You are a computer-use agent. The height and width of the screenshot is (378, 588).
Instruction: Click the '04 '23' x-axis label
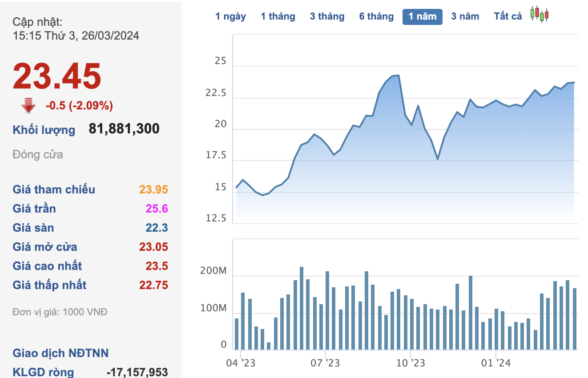[x=241, y=363]
